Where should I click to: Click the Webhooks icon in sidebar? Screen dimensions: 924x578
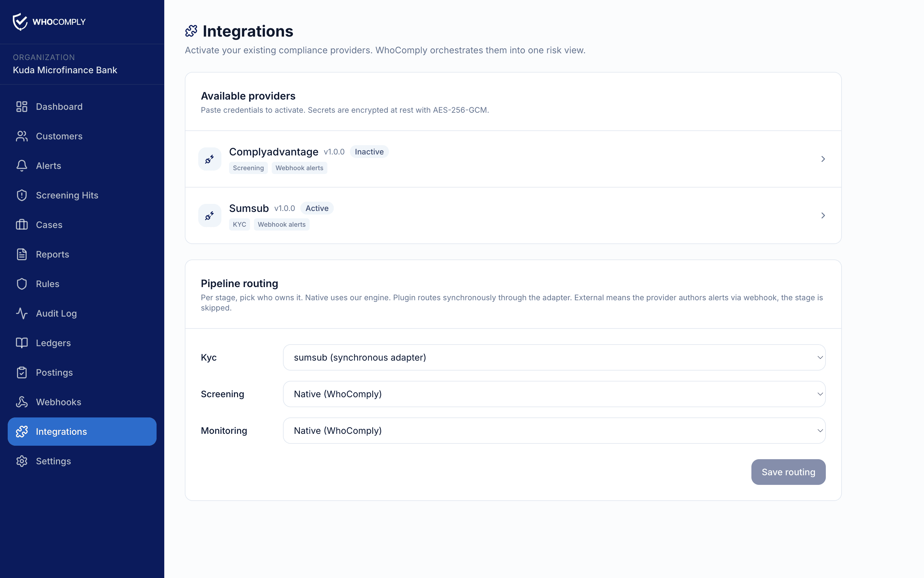[x=22, y=402]
